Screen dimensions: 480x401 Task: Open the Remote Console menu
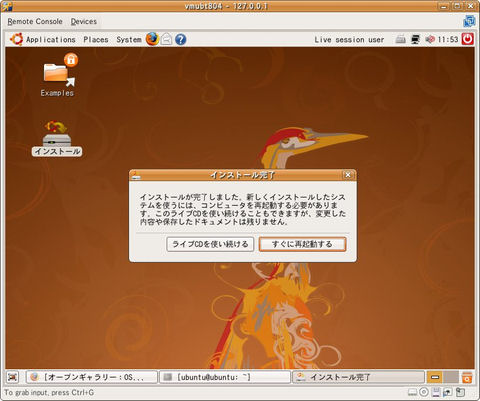(35, 22)
